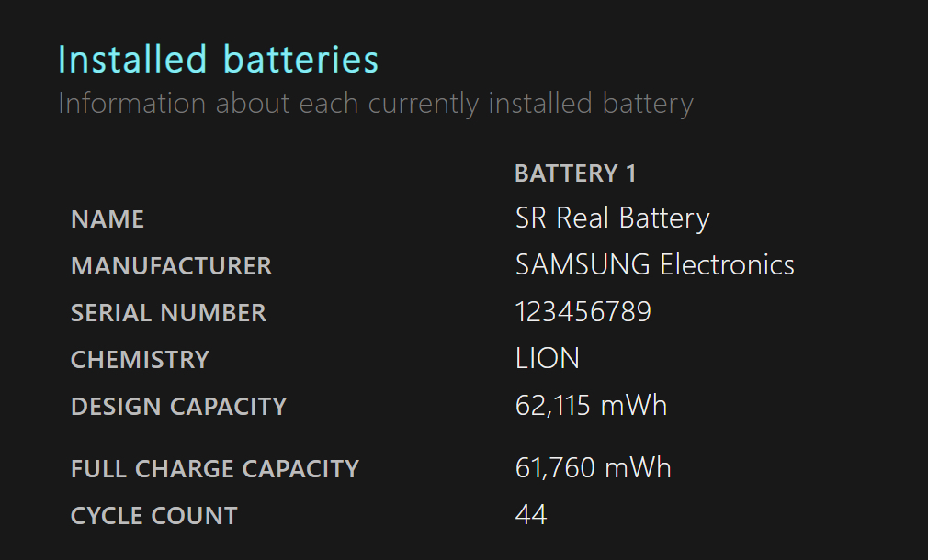This screenshot has height=560, width=928.
Task: Select the CYCLE COUNT row label
Action: point(153,516)
